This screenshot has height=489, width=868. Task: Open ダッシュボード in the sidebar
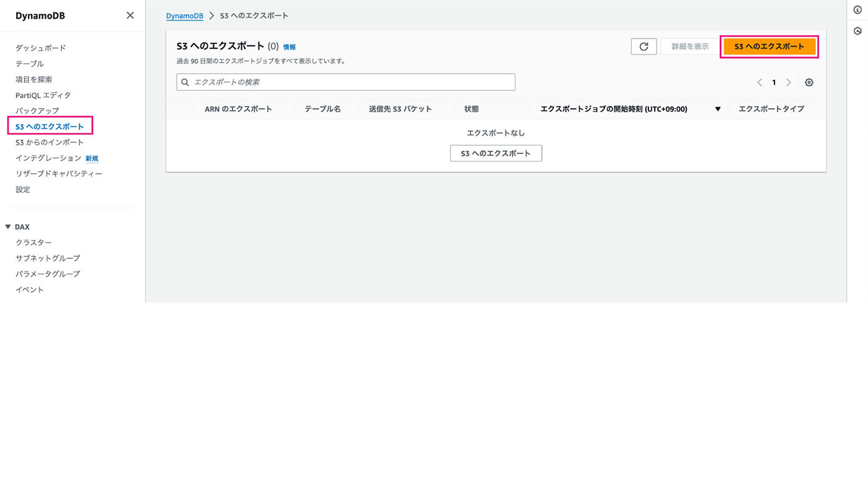click(41, 48)
